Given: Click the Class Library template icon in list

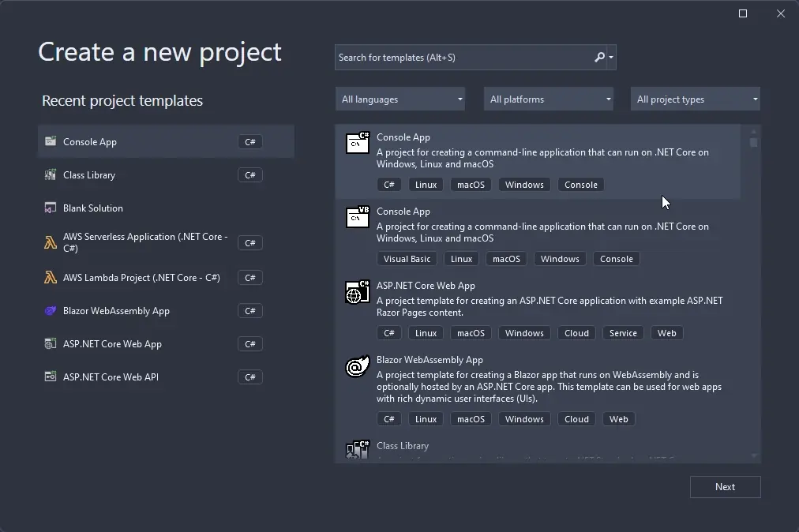Looking at the screenshot, I should [358, 449].
